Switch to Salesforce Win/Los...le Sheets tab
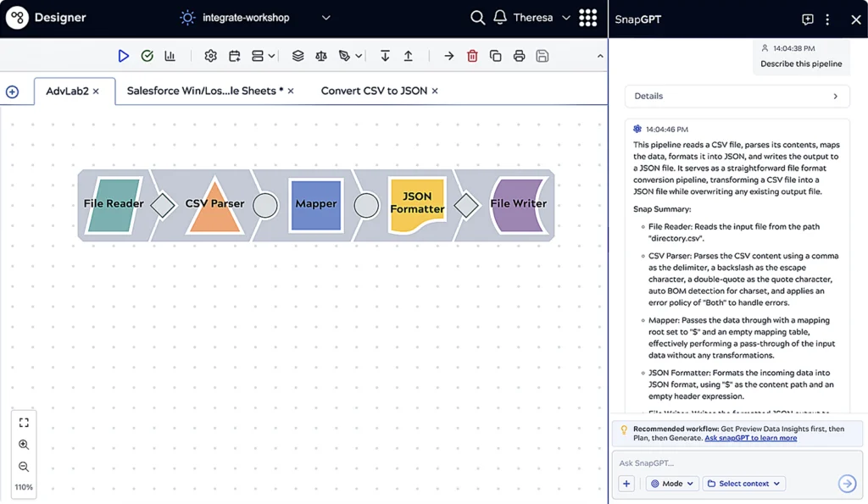This screenshot has width=868, height=504. click(205, 91)
